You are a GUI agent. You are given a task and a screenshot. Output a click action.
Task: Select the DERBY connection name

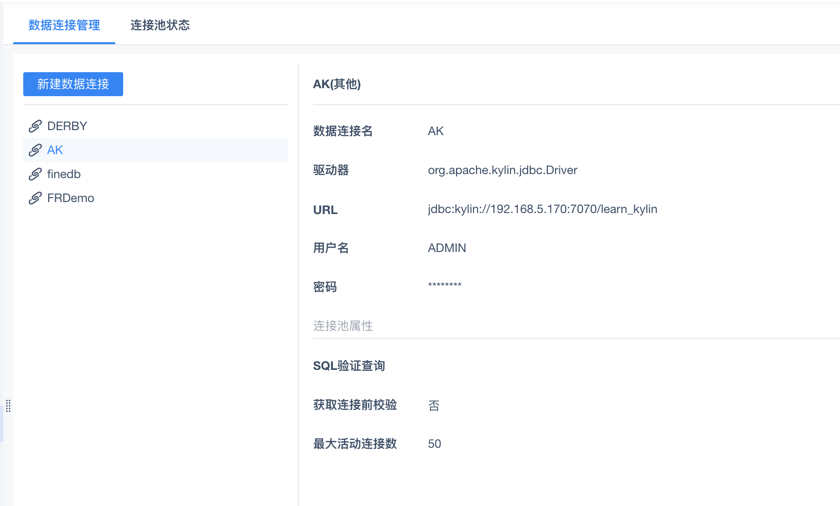click(x=67, y=126)
